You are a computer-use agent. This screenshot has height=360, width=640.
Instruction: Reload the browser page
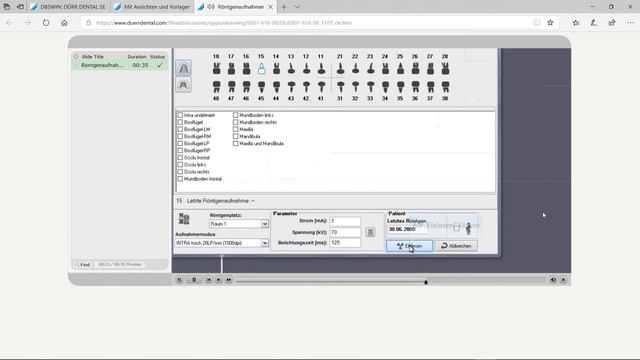point(46,23)
